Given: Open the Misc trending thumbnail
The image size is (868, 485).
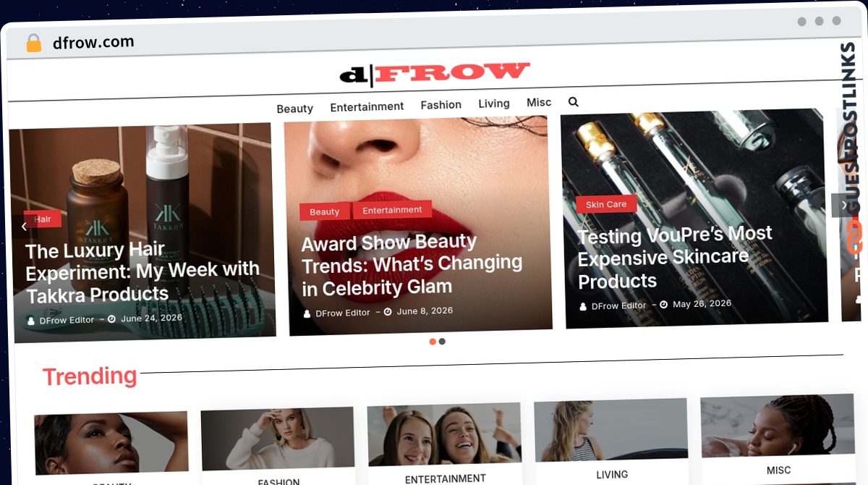Looking at the screenshot, I should (x=777, y=426).
